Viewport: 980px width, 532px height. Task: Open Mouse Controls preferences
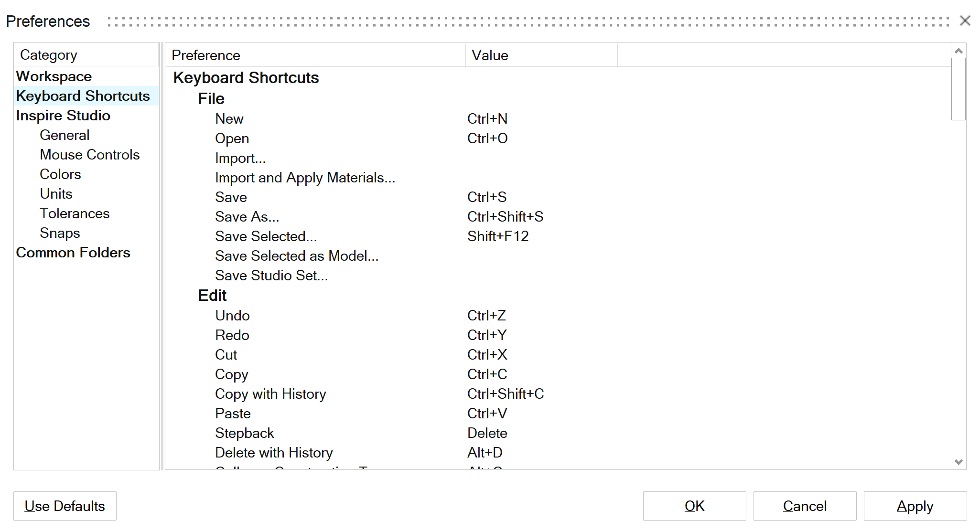tap(89, 155)
